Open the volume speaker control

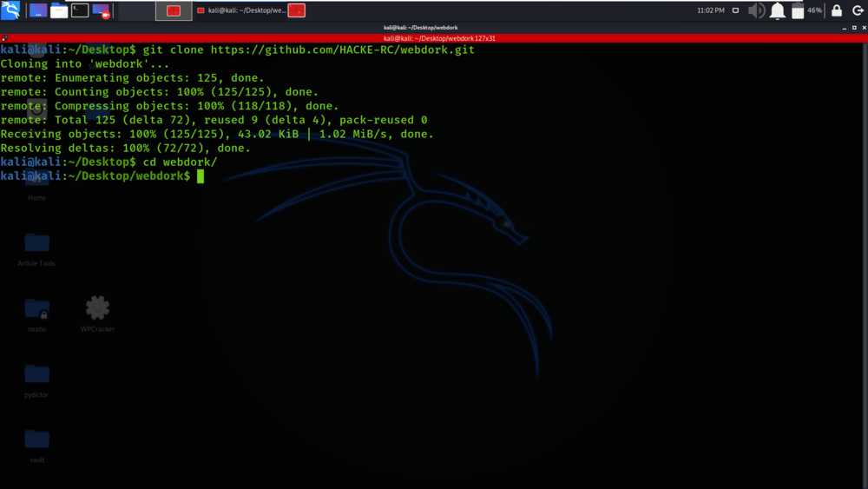(756, 10)
